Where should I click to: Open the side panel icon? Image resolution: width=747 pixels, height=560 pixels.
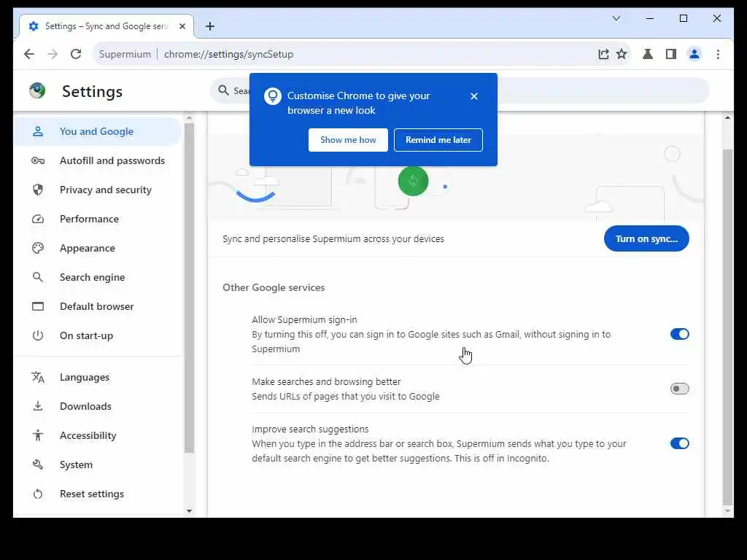(671, 54)
